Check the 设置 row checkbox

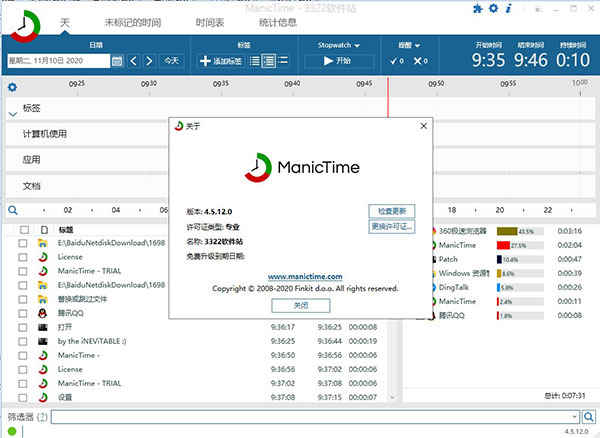click(23, 397)
